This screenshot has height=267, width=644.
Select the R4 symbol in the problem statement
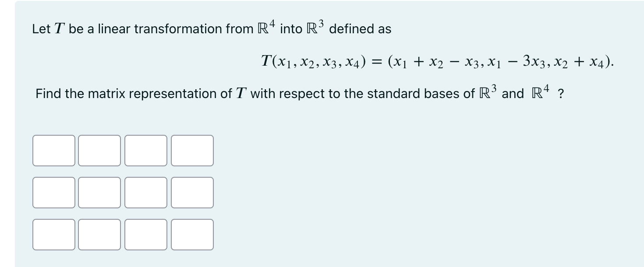(266, 27)
